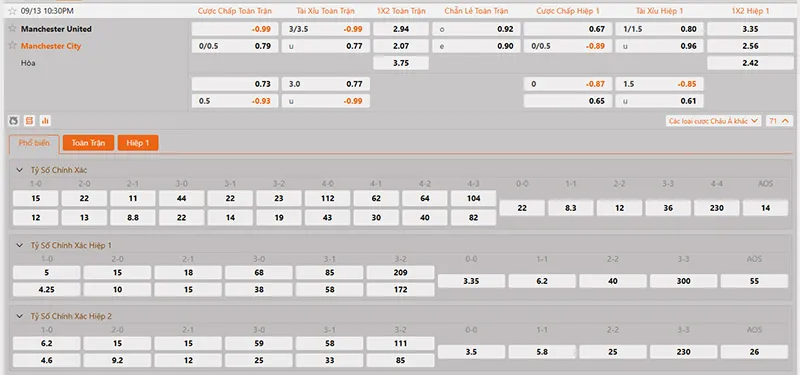800x375 pixels.
Task: Pick Manchester City 0/0.5 handicap at 0.79
Action: coord(235,46)
